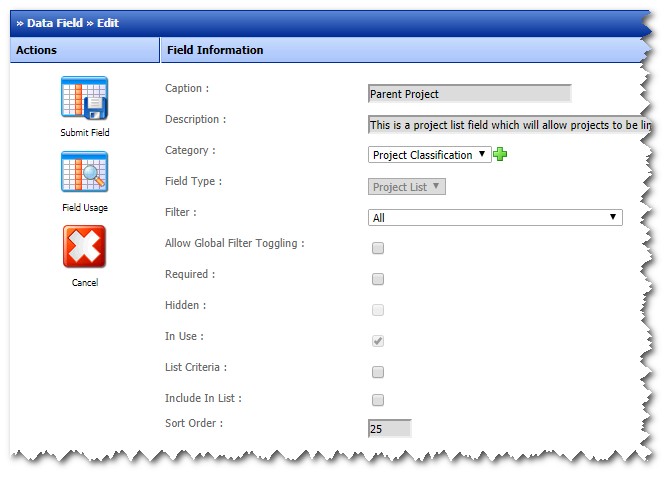
Task: Click the Submit Field save icon
Action: pyautogui.click(x=84, y=98)
